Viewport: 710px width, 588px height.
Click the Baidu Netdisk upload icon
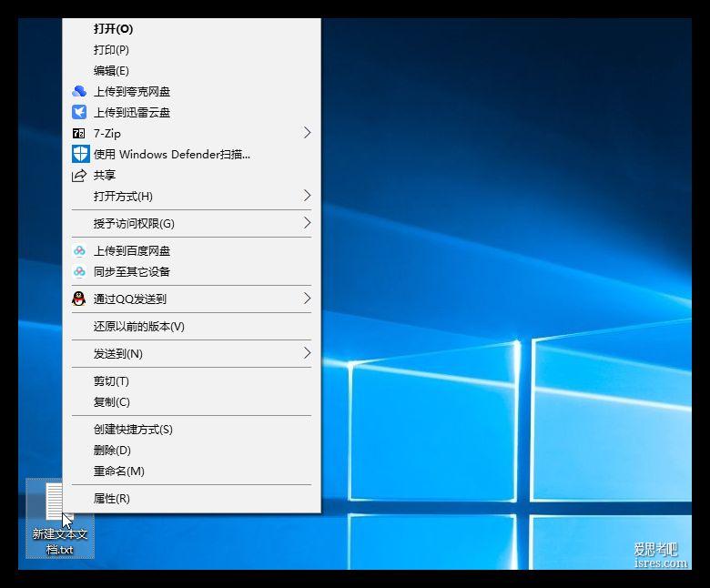point(79,250)
